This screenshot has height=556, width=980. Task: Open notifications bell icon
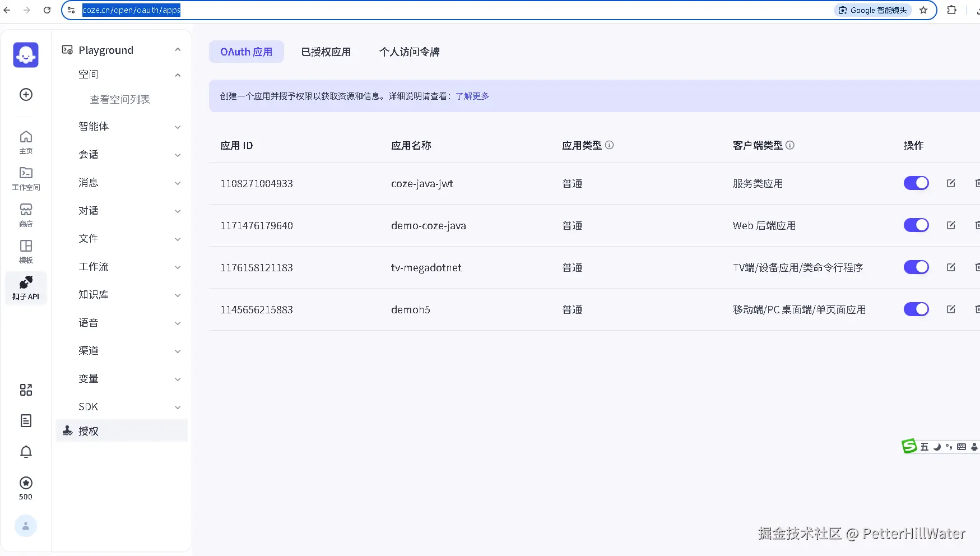[26, 452]
